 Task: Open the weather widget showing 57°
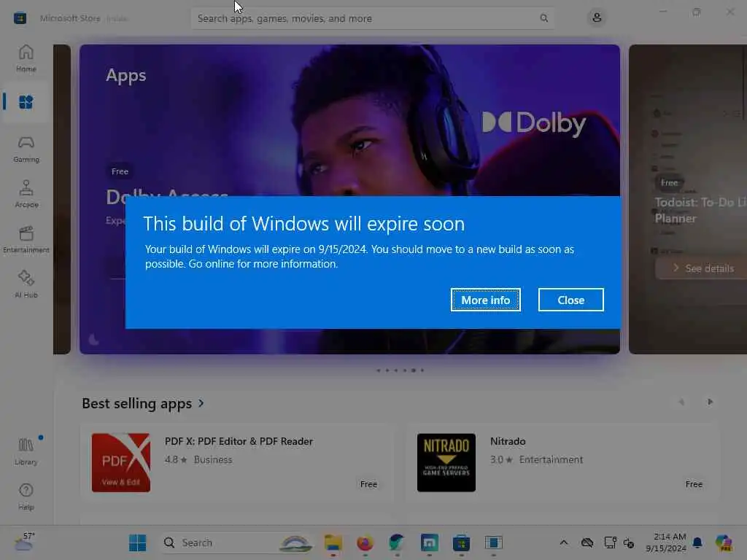point(24,542)
